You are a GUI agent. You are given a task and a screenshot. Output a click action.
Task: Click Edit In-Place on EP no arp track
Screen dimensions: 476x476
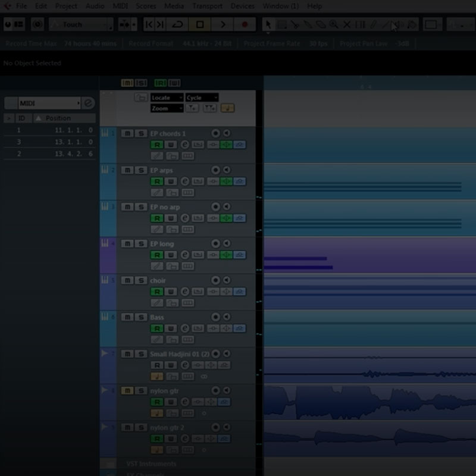tap(157, 230)
